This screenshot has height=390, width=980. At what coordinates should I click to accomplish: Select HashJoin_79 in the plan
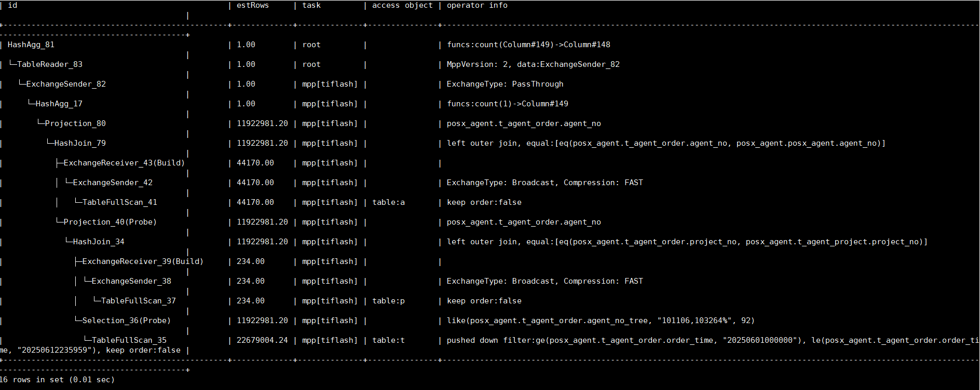(x=80, y=143)
